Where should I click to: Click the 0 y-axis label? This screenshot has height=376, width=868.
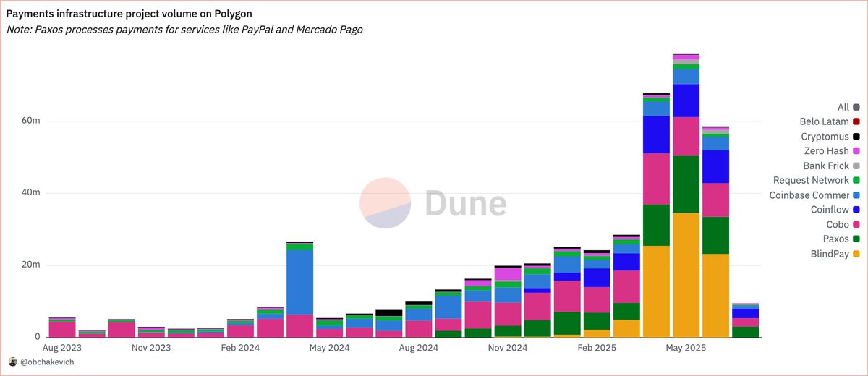(37, 337)
